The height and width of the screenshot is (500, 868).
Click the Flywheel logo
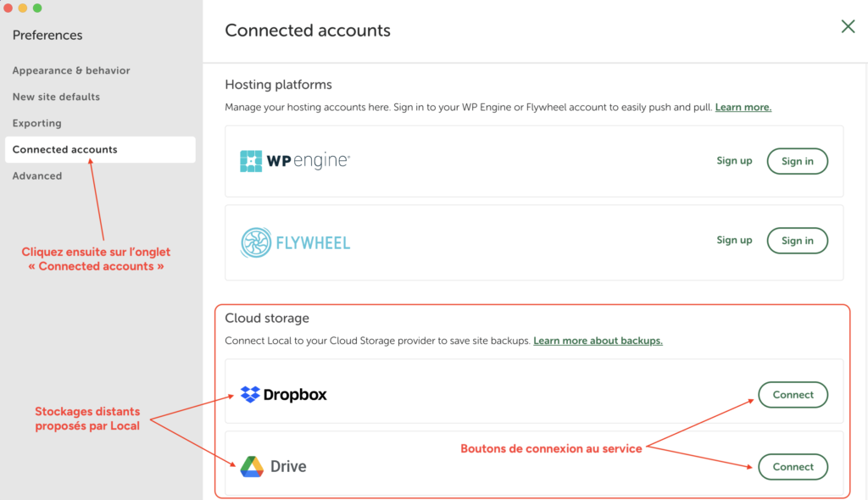[x=295, y=242]
